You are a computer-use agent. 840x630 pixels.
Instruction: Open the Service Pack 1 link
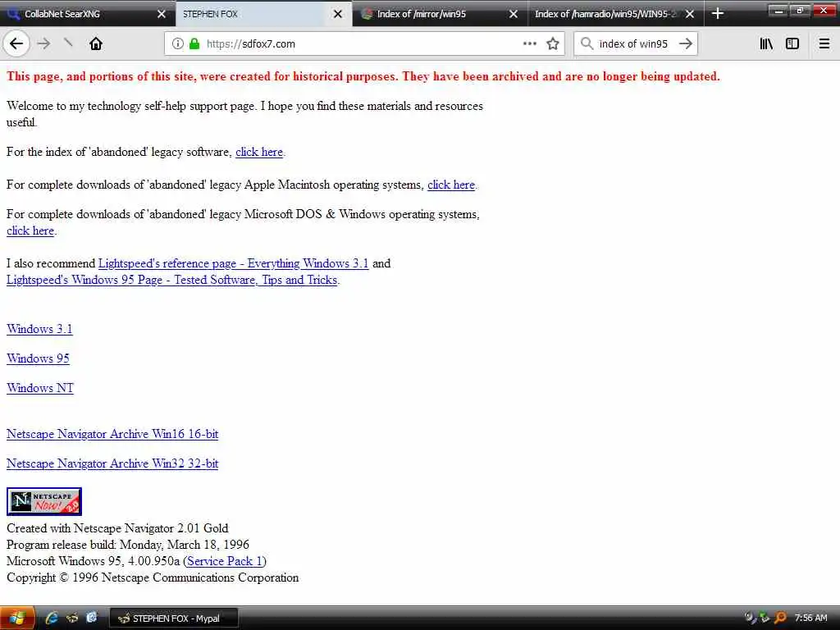click(x=225, y=561)
